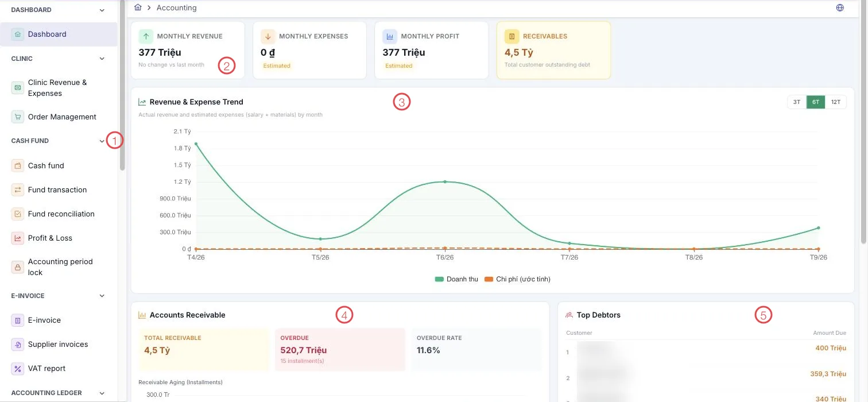Click the Monthly Revenue up-arrow icon
868x402 pixels.
tap(146, 36)
